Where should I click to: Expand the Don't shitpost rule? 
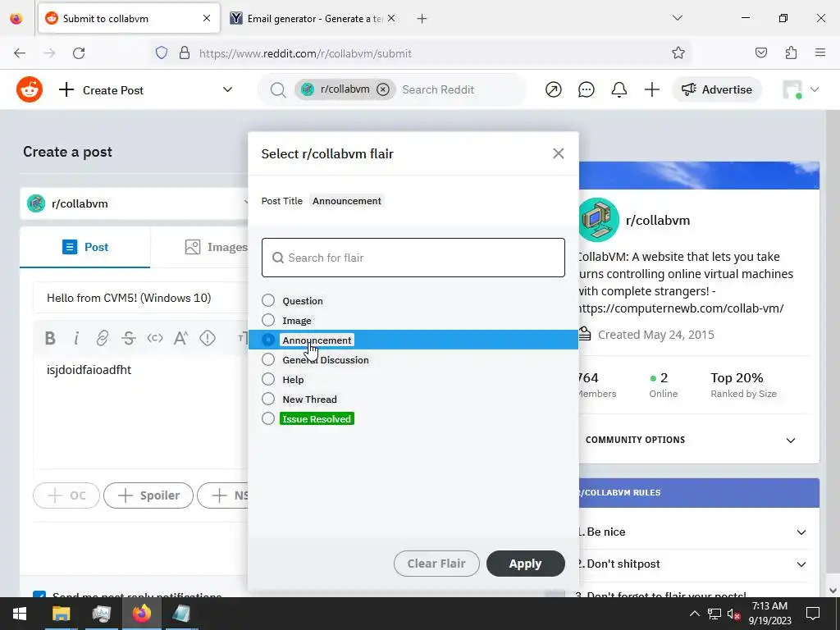[801, 564]
